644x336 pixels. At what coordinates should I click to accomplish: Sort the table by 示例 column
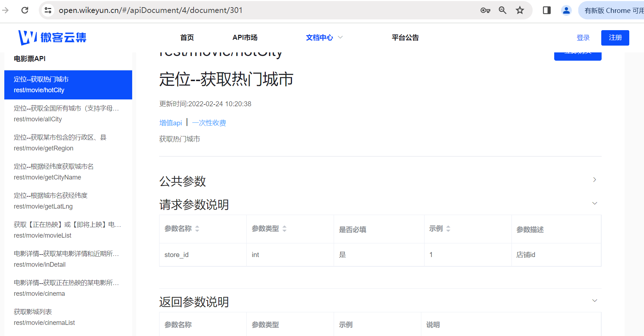tap(448, 229)
